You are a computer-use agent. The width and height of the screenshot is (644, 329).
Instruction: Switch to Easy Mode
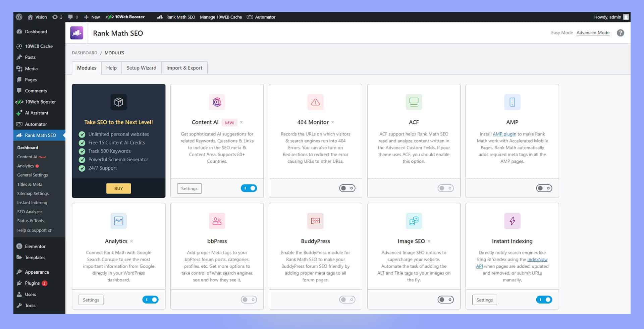click(x=562, y=33)
